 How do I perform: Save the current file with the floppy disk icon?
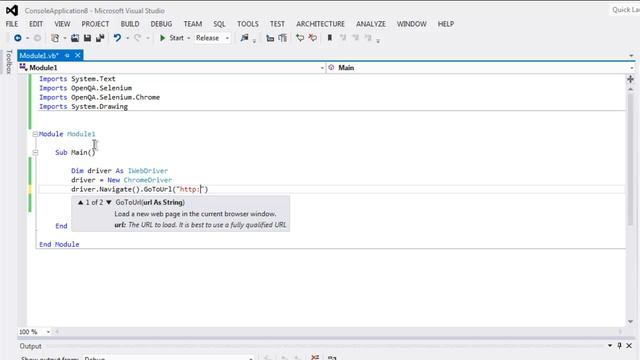tap(87, 38)
